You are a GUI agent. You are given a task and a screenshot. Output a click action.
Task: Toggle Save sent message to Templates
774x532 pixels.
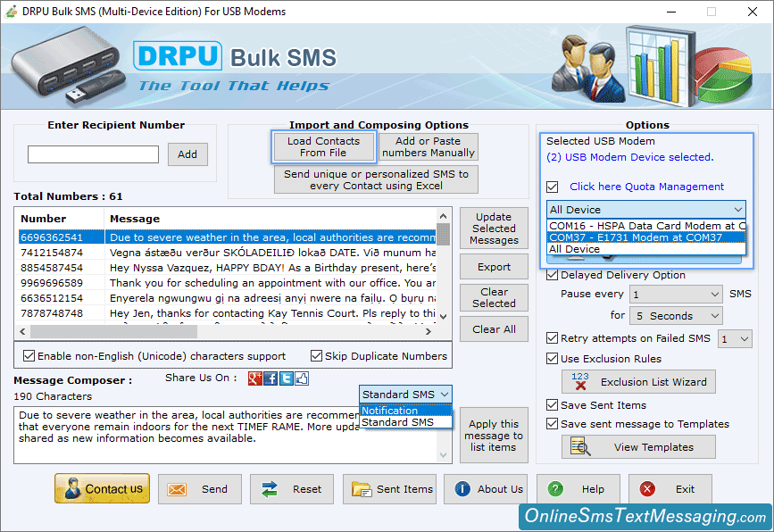553,424
